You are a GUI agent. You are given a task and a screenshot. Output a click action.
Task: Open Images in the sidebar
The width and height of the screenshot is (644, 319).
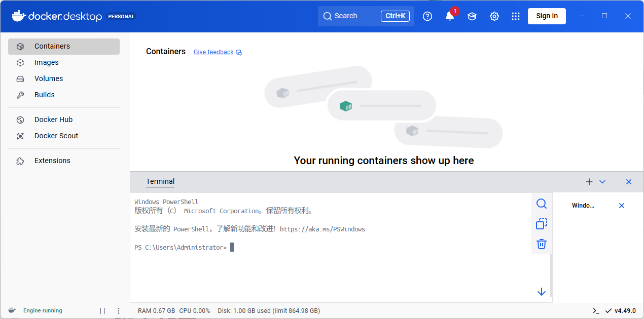tap(64, 62)
